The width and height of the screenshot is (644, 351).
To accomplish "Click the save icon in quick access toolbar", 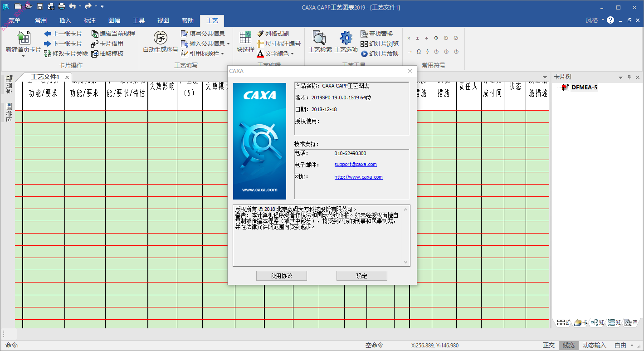I will click(x=40, y=6).
